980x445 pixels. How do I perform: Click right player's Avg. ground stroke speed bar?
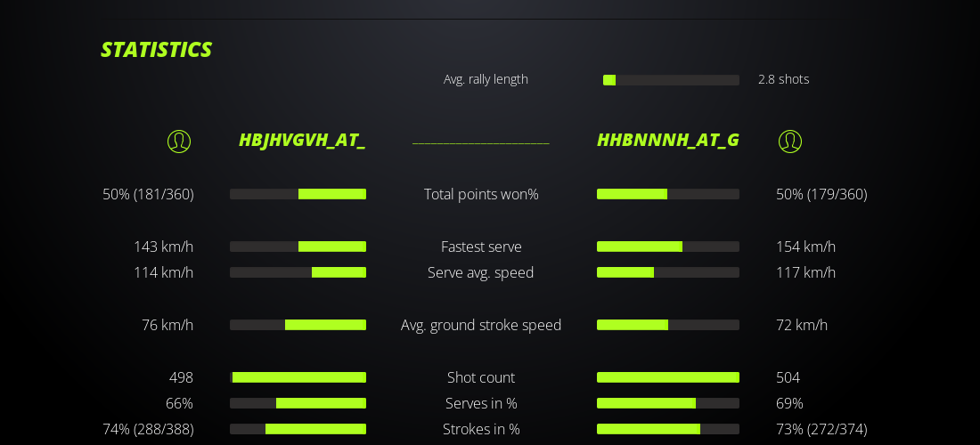coord(667,325)
